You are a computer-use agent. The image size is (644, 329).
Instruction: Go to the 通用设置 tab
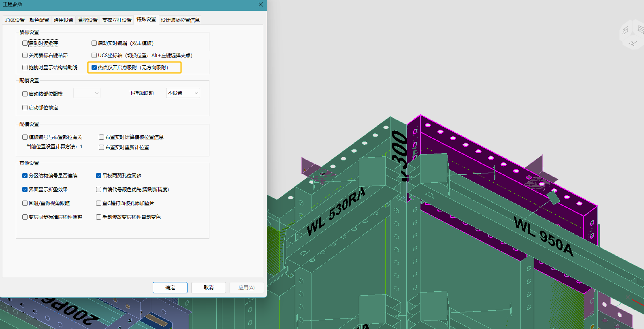(x=64, y=20)
